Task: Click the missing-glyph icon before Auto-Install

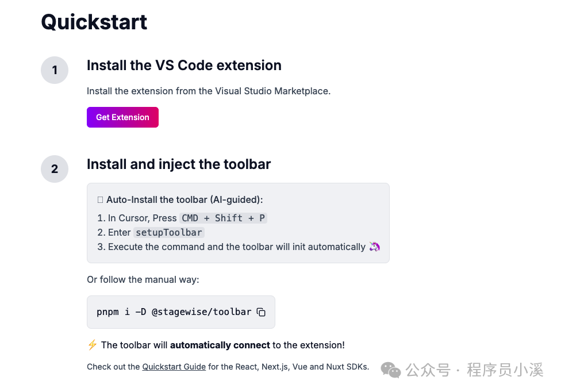Action: pos(101,200)
